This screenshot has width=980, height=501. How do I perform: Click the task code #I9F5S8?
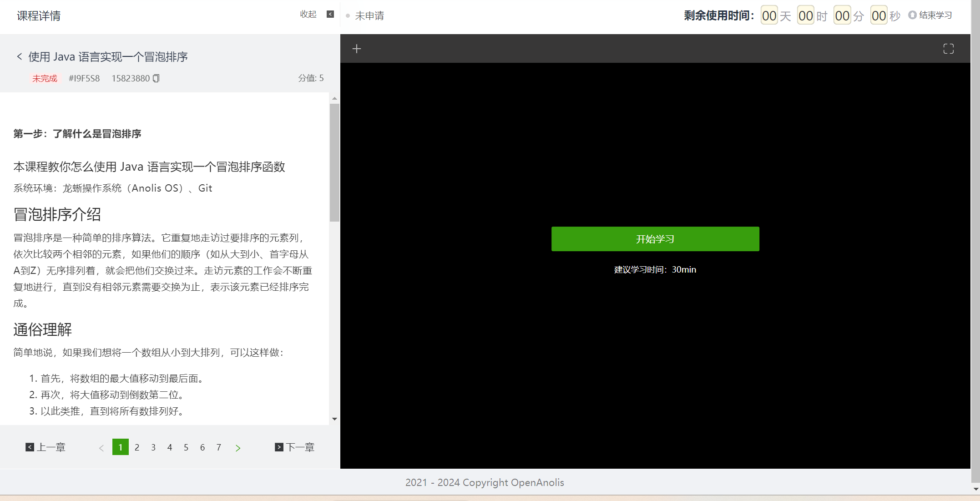pos(84,78)
